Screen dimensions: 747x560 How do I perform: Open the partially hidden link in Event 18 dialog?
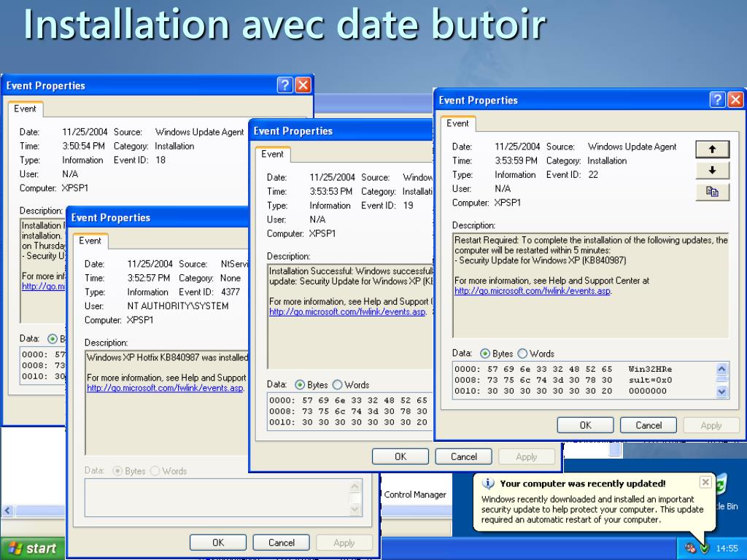44,287
